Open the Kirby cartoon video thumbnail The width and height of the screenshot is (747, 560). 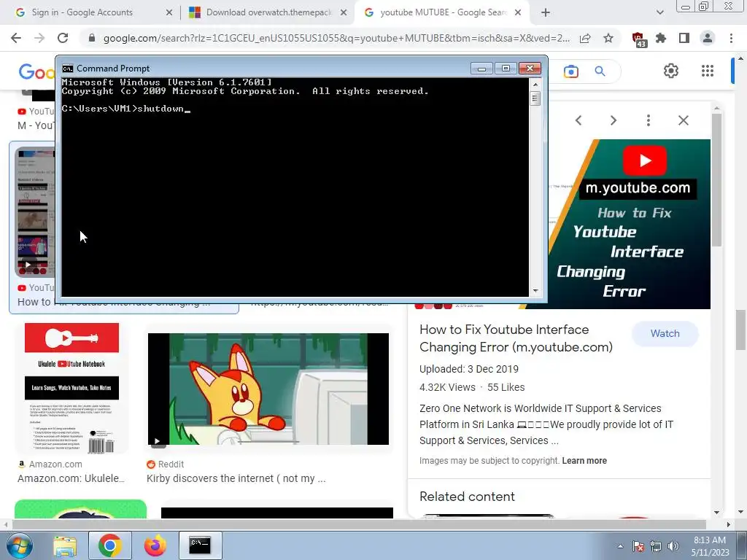pyautogui.click(x=268, y=389)
